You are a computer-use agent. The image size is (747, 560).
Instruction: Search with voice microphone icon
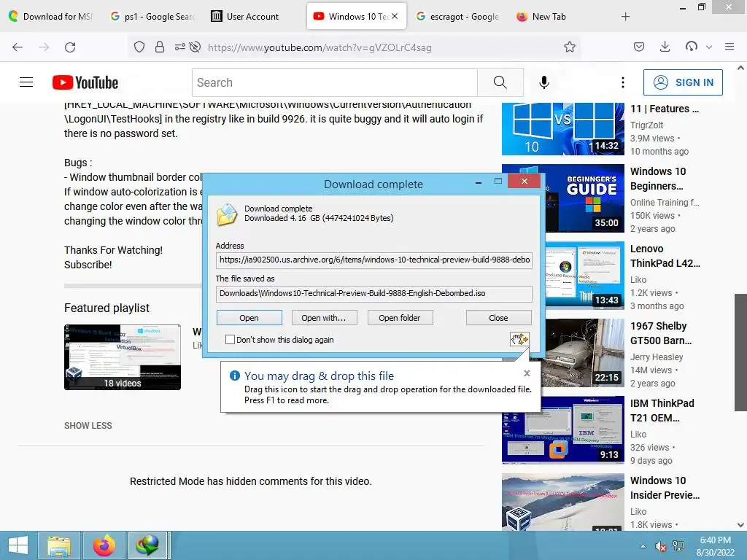point(544,82)
